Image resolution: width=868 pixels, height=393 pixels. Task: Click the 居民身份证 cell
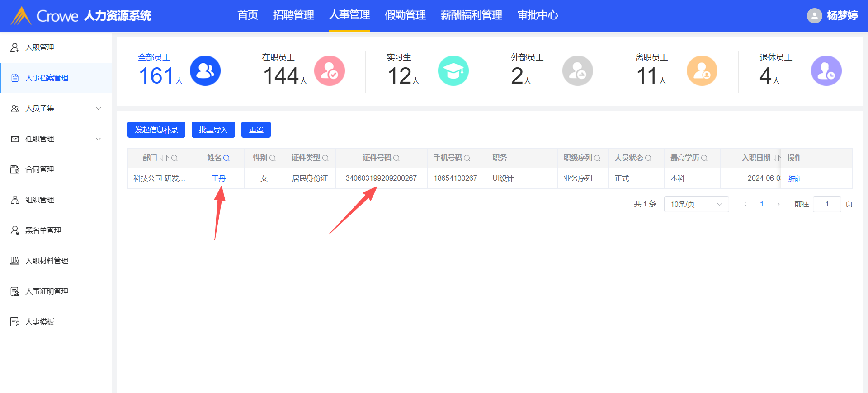(310, 178)
